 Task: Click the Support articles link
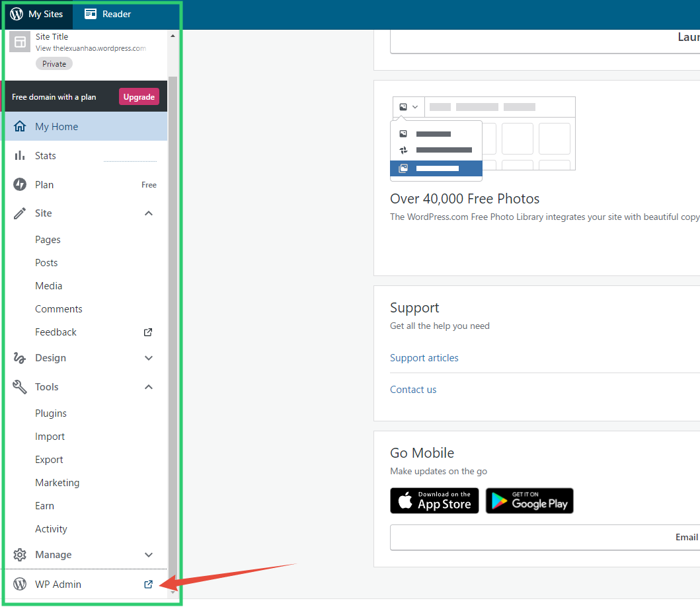click(424, 358)
